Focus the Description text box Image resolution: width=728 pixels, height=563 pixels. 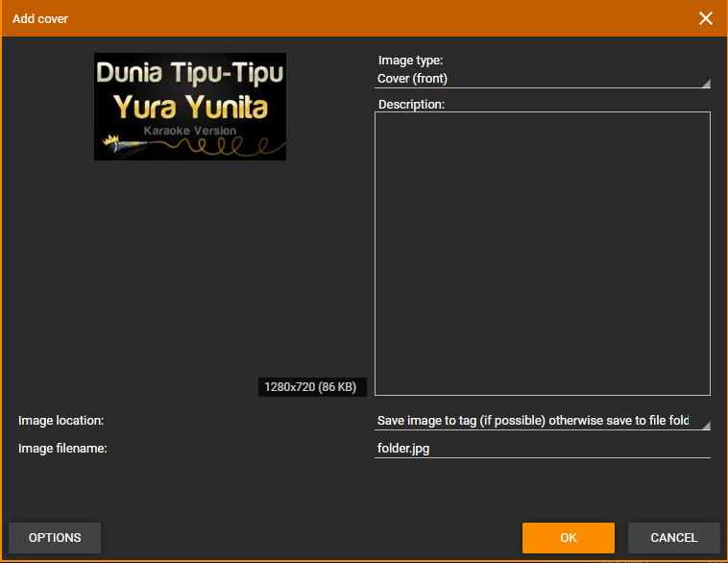tap(542, 253)
